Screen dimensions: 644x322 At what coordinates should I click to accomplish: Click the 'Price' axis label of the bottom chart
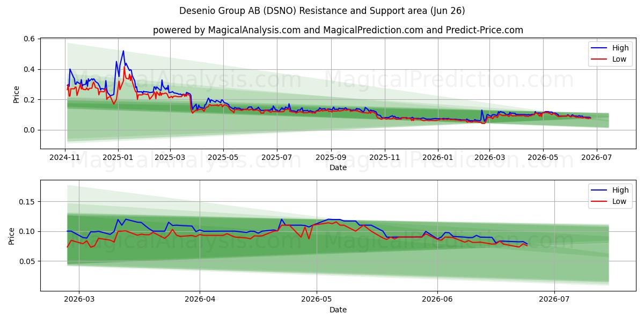tap(12, 236)
